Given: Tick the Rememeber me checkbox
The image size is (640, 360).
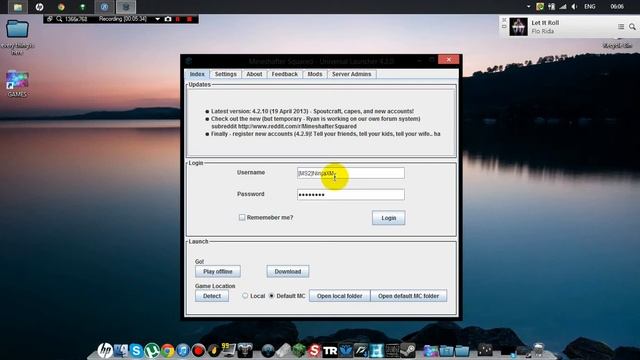Looking at the screenshot, I should (242, 218).
